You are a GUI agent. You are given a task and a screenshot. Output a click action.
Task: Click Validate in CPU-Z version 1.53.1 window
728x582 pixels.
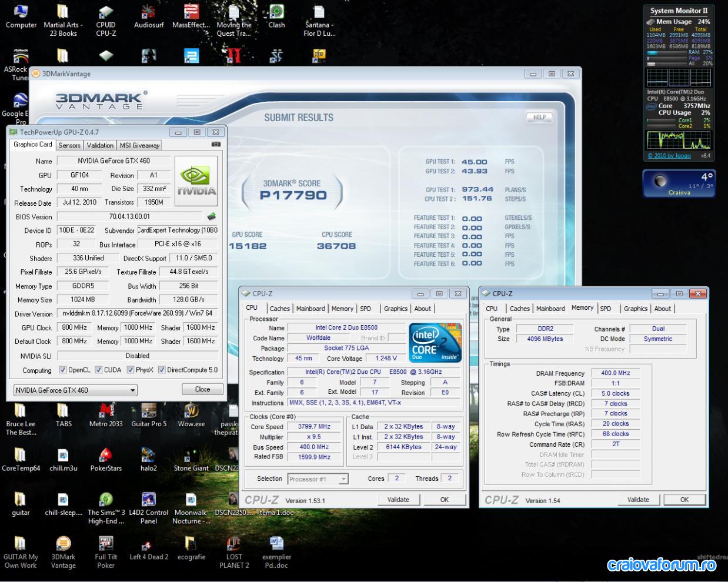point(398,500)
